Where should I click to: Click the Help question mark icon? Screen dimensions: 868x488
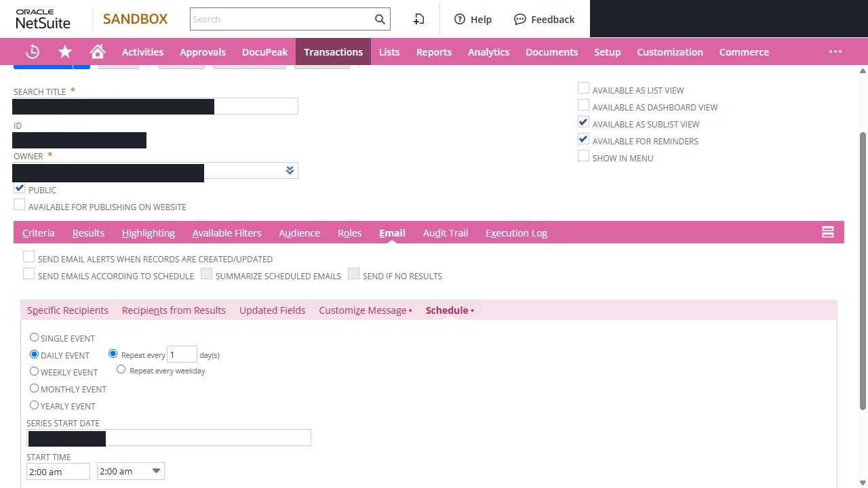[460, 19]
